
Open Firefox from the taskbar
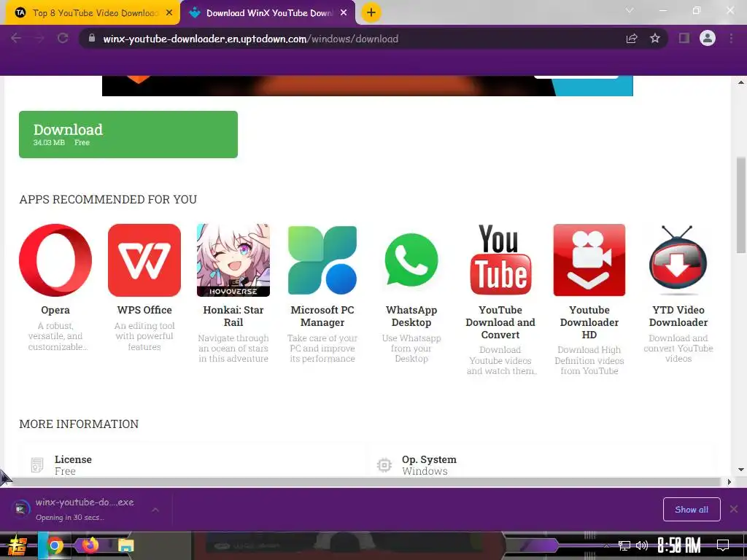[90, 545]
